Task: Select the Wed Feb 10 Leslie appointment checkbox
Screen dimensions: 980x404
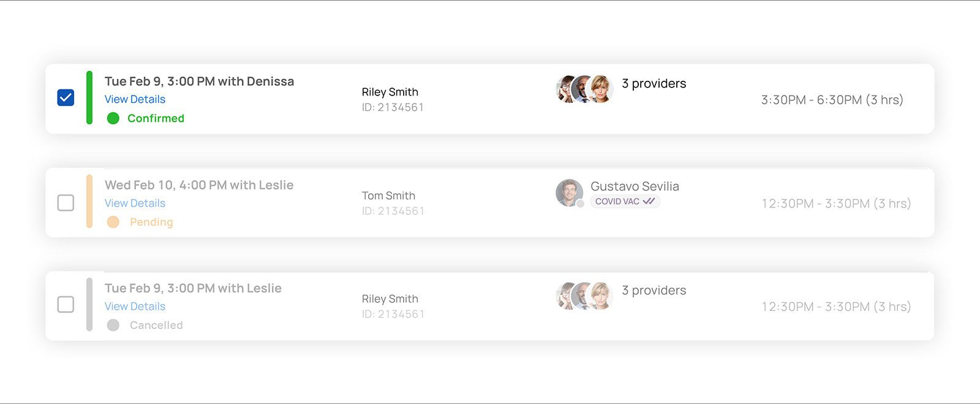Action: coord(66,203)
